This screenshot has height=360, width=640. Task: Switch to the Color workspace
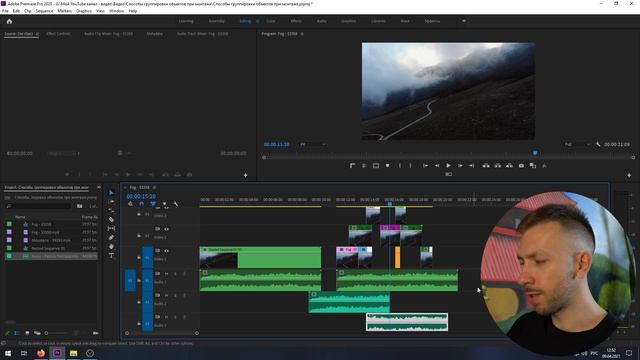271,21
